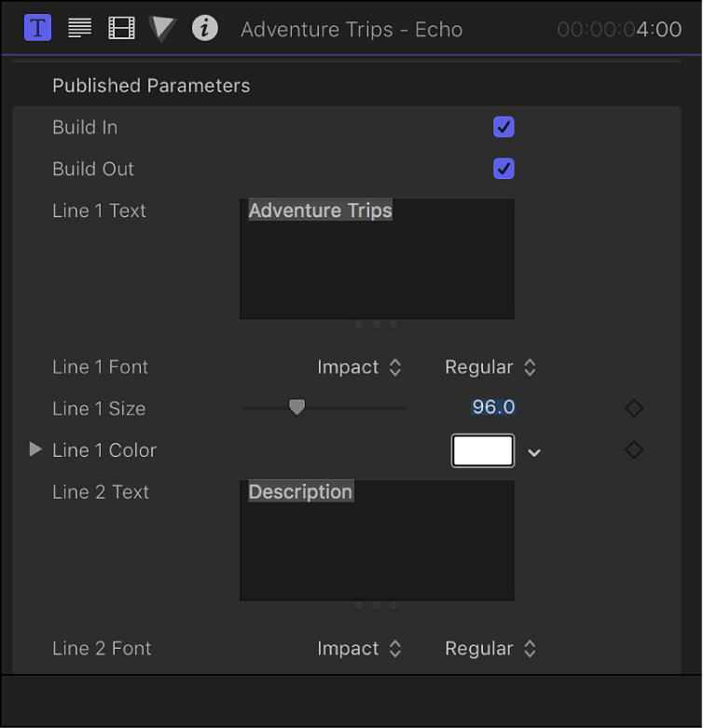Click the Line 1 Size slider handle
Image resolution: width=704 pixels, height=728 pixels.
297,406
